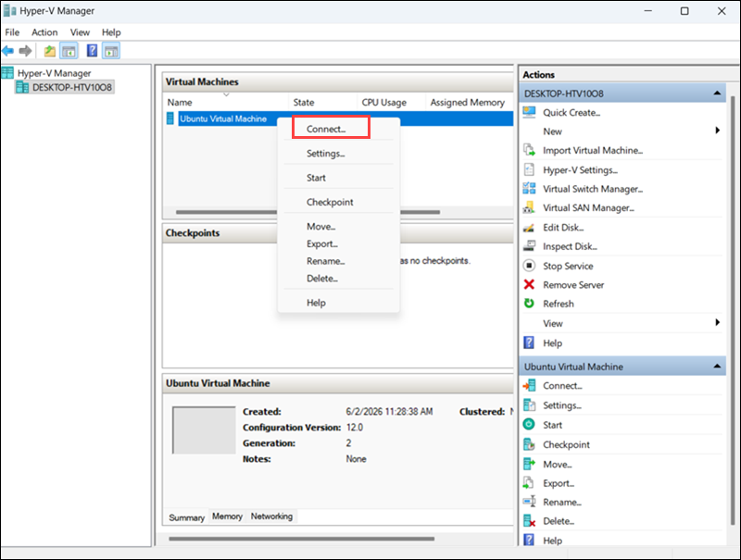
Task: Click the Help icon under DESKTOP-HTV10O8 actions
Action: click(x=529, y=342)
